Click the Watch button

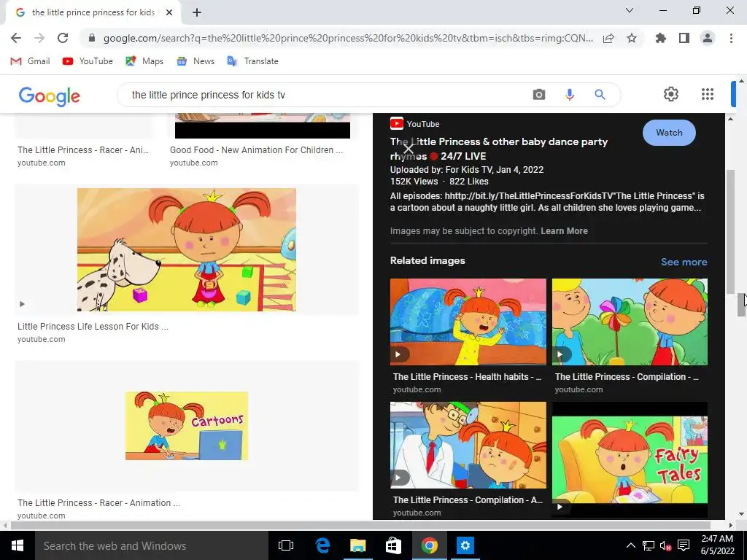click(669, 133)
